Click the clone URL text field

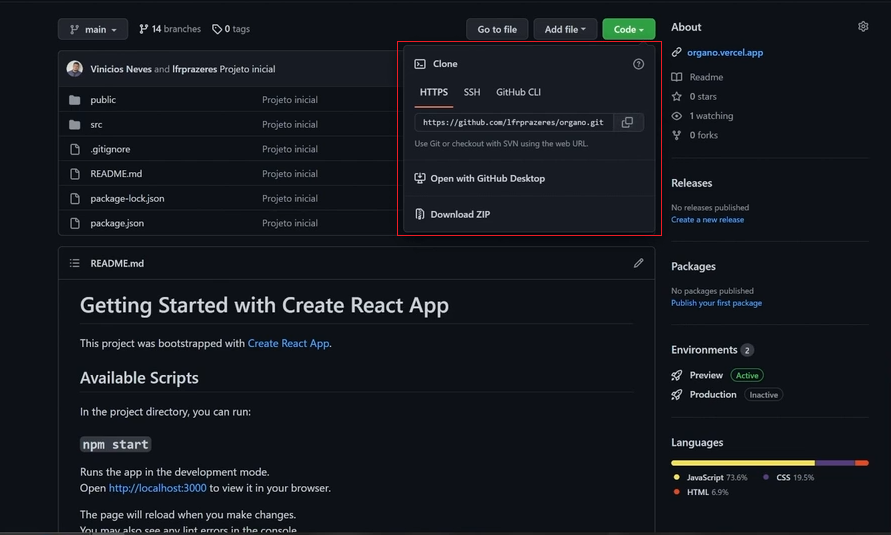514,122
